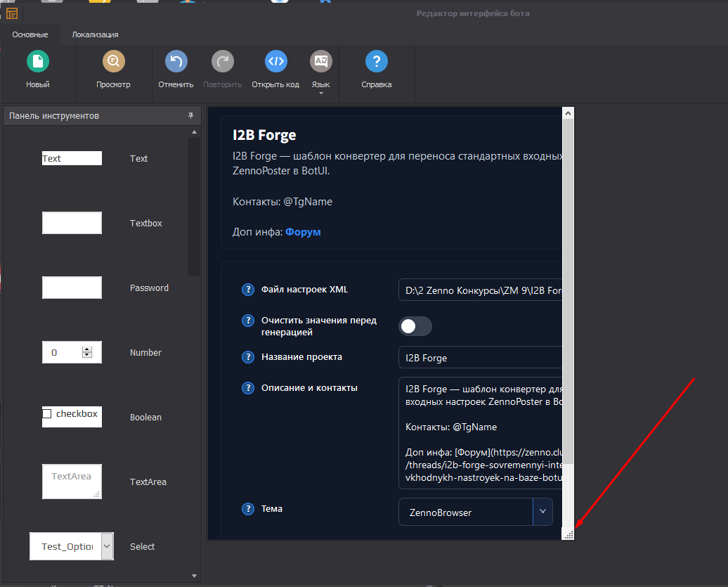Expand the Язык dropdown arrow
Screen dimensions: 728x587
point(321,93)
